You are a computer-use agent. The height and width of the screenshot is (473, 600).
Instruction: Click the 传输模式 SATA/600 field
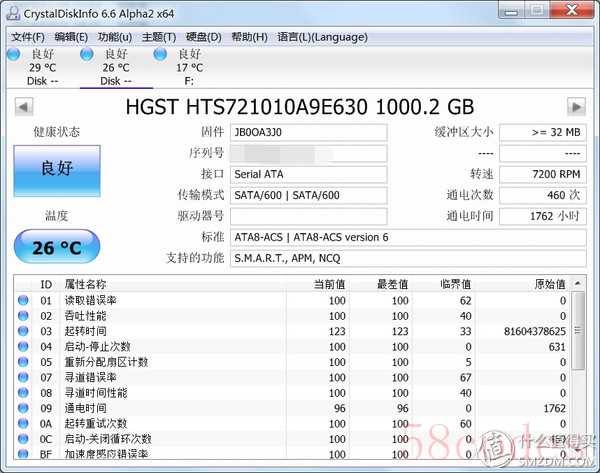[x=308, y=195]
